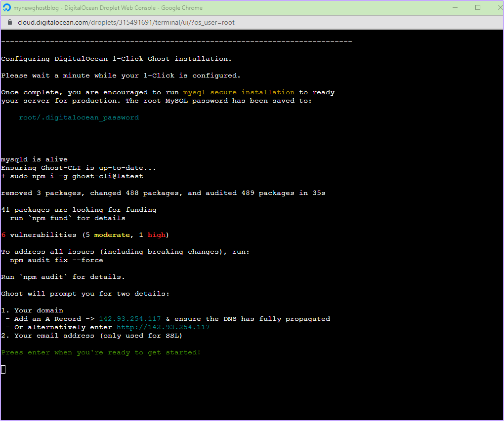This screenshot has height=421, width=504.
Task: Click the URL cloud.digitalocean.com address text
Action: pyautogui.click(x=126, y=23)
